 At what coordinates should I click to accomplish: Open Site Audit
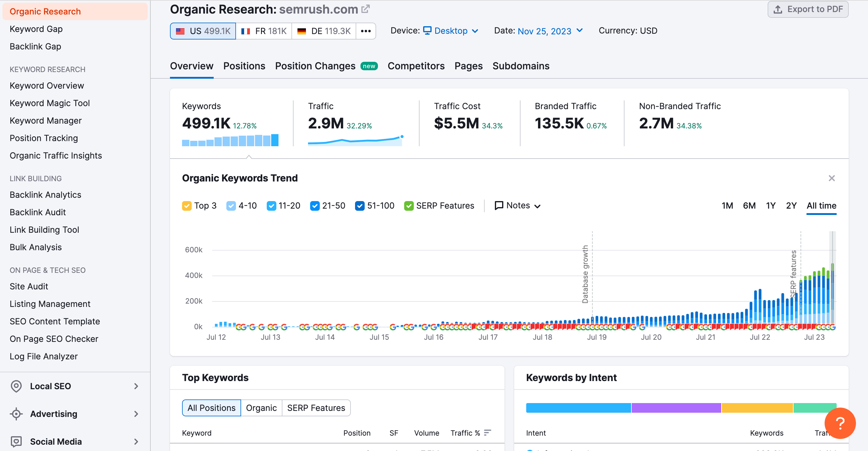(x=29, y=286)
